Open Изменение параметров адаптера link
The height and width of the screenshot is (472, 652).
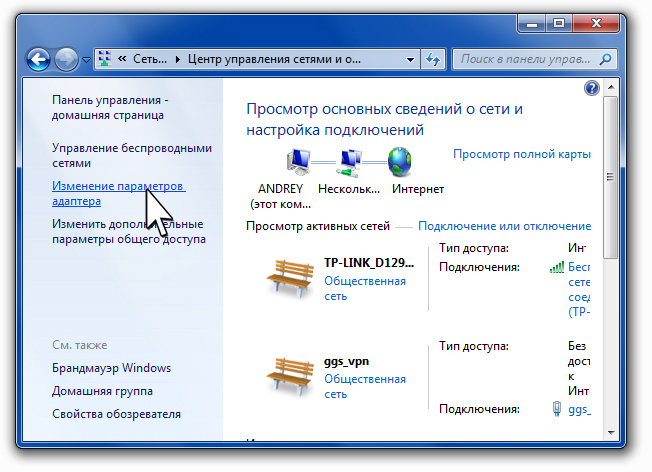(x=118, y=193)
